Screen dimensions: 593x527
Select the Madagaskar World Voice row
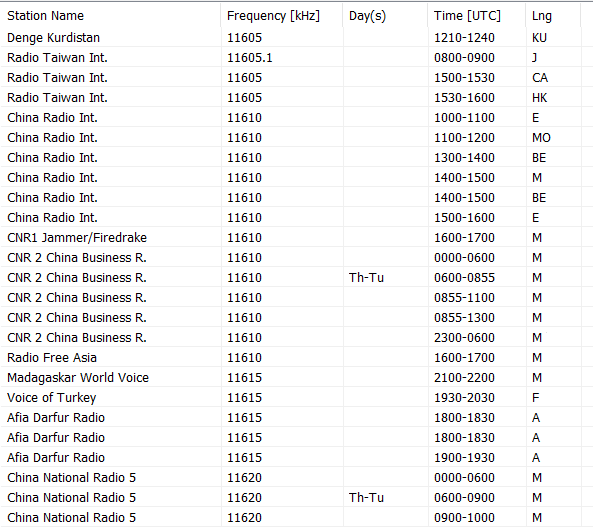point(290,378)
